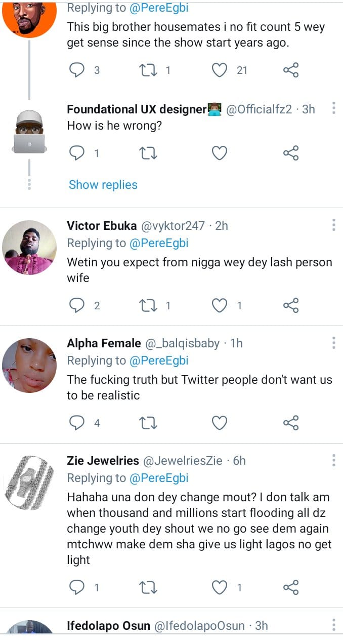View Victor Ebuka's profile picture

point(29,248)
